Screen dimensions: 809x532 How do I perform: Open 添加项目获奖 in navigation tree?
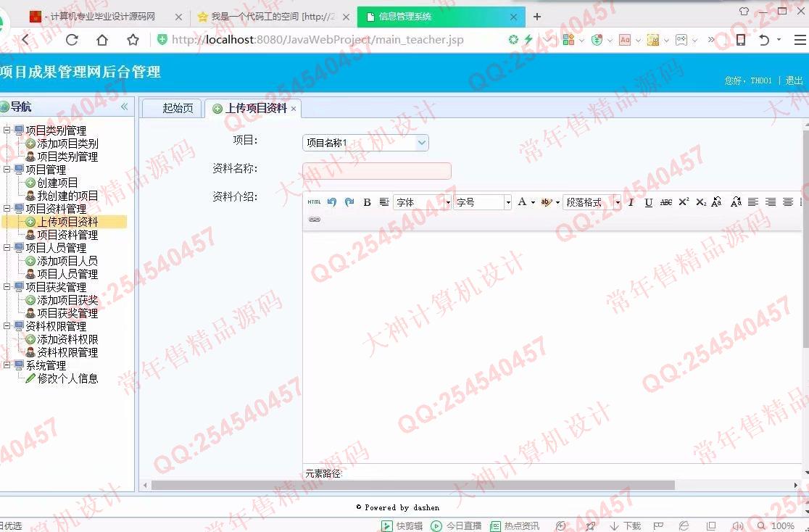[67, 300]
